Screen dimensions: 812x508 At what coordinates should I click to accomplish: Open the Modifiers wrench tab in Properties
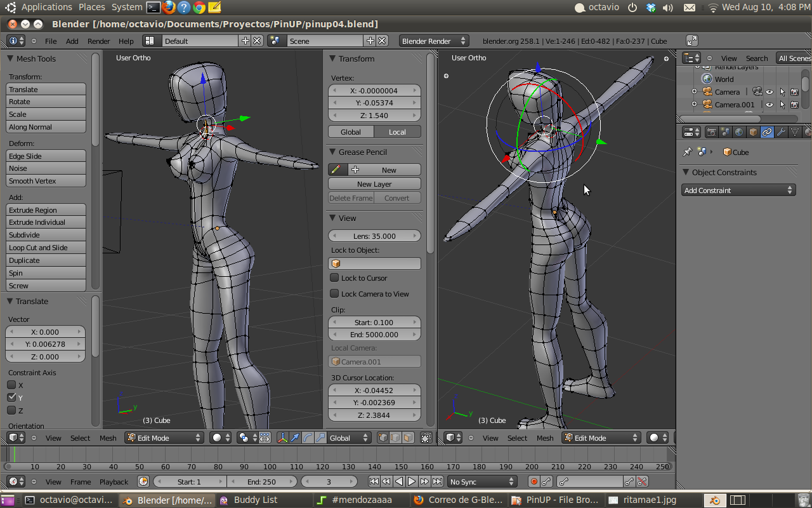point(781,132)
